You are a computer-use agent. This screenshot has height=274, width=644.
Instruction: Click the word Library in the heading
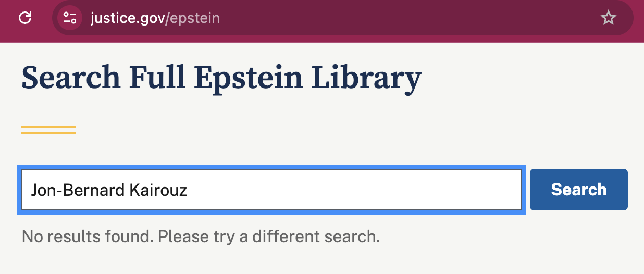pyautogui.click(x=366, y=78)
